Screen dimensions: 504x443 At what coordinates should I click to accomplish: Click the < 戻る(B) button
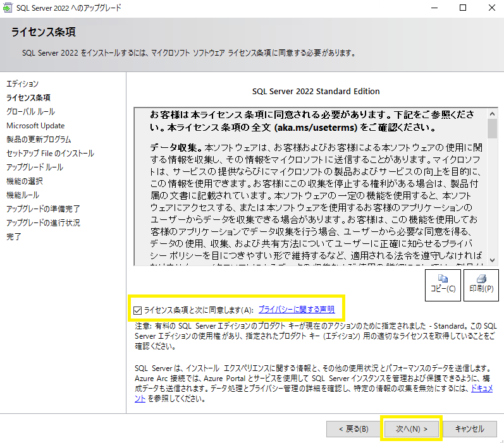[353, 429]
